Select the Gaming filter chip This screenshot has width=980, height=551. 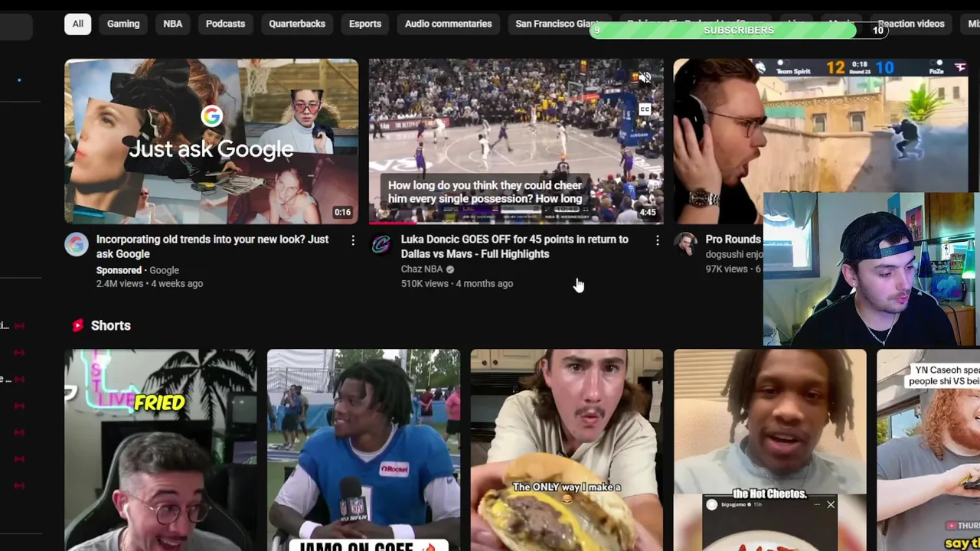click(x=123, y=24)
